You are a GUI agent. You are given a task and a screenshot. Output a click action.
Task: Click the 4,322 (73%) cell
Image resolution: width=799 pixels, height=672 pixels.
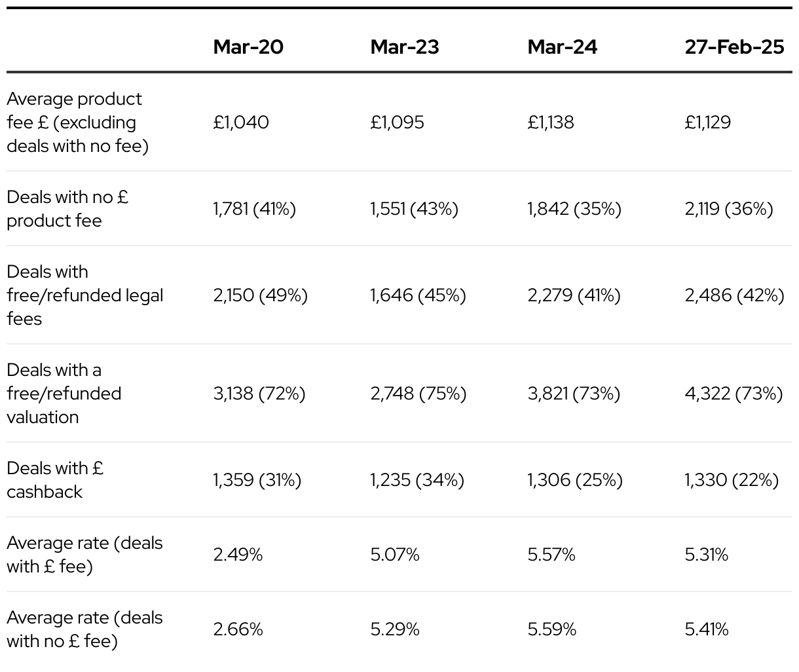pyautogui.click(x=734, y=394)
